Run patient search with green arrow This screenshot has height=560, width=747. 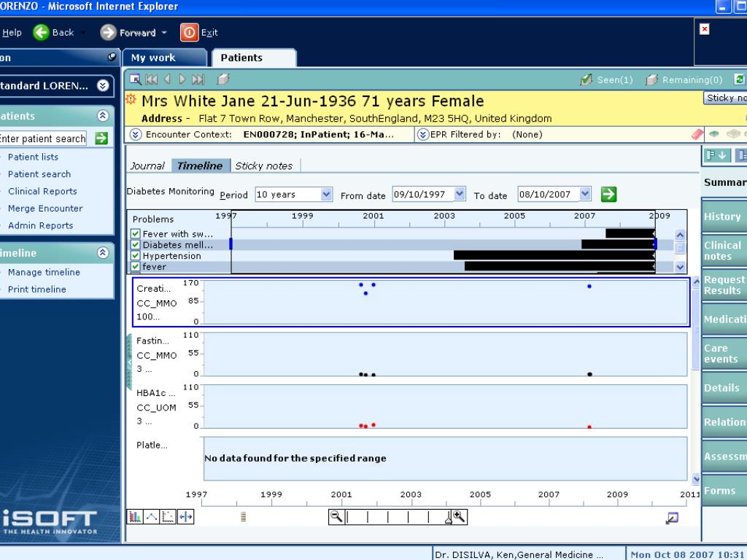(x=101, y=138)
